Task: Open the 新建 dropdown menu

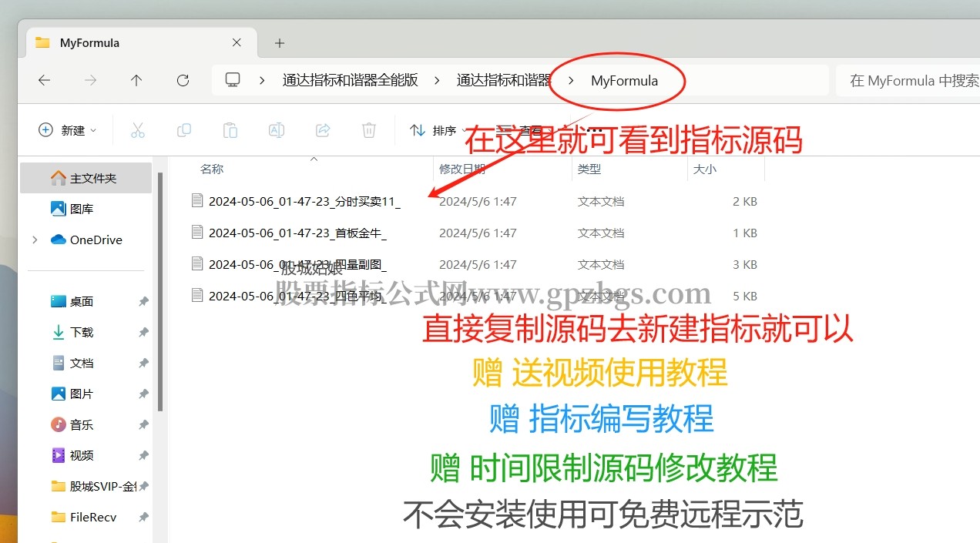Action: [68, 130]
